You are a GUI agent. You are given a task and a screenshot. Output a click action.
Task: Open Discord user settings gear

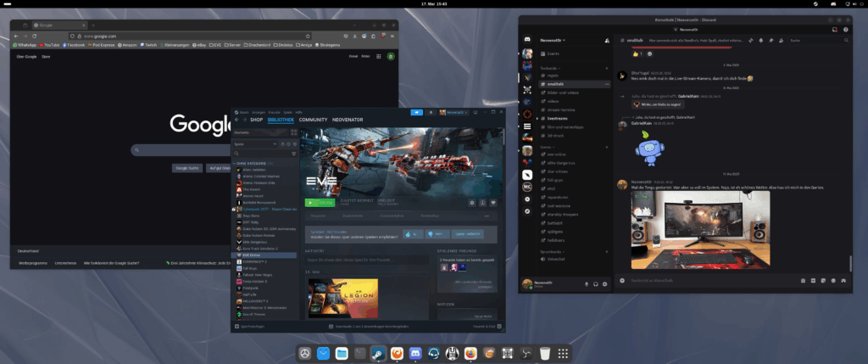tap(604, 284)
